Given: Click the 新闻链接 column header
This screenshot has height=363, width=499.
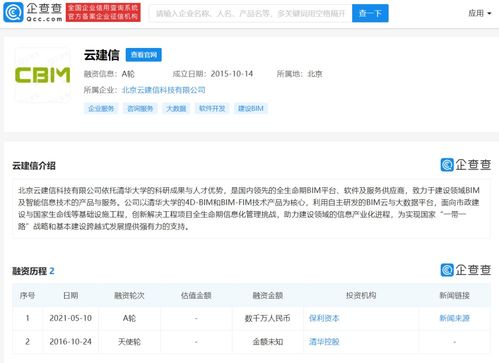Looking at the screenshot, I should click(454, 295).
